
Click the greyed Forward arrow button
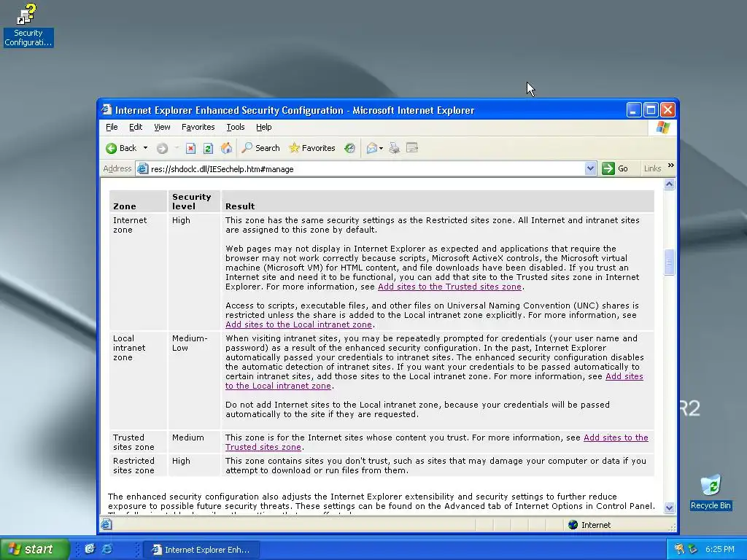[162, 149]
